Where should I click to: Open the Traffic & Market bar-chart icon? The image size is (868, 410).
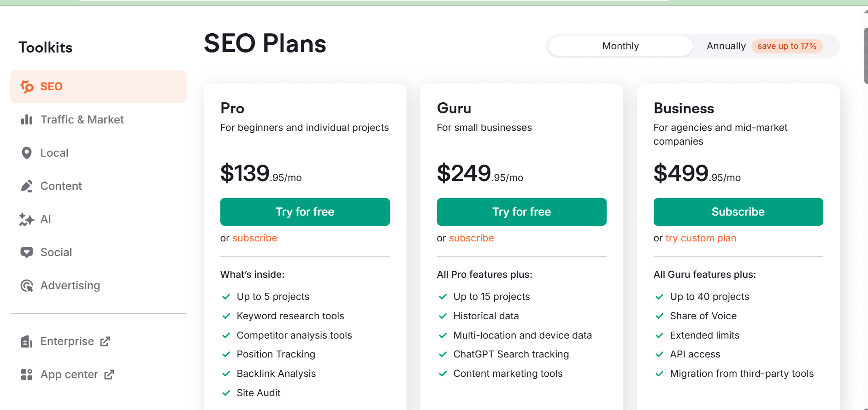point(27,120)
